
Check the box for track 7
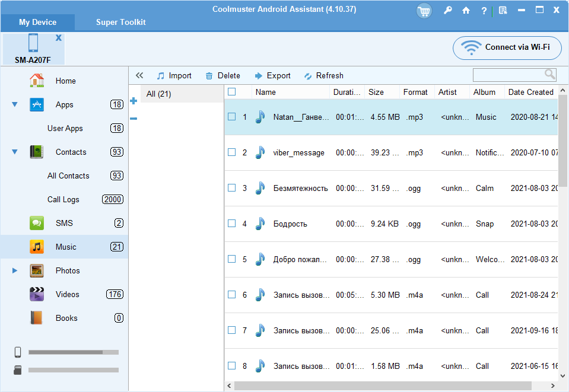(x=231, y=330)
